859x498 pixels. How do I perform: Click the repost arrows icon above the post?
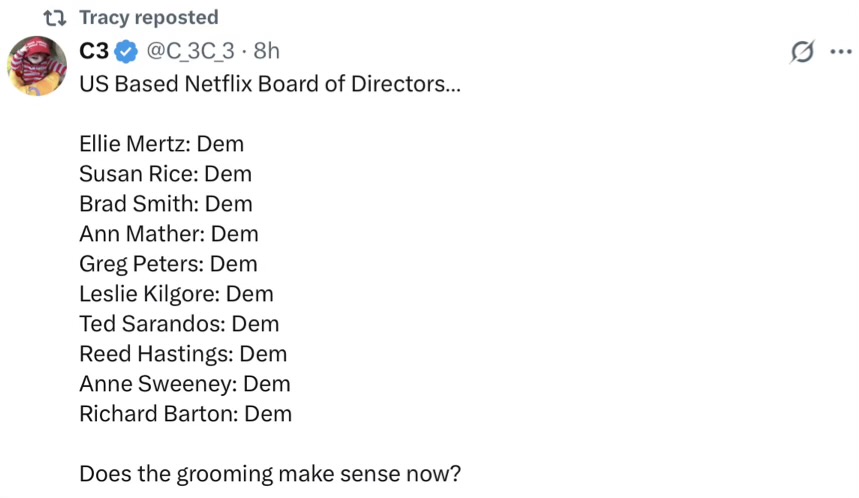[55, 18]
